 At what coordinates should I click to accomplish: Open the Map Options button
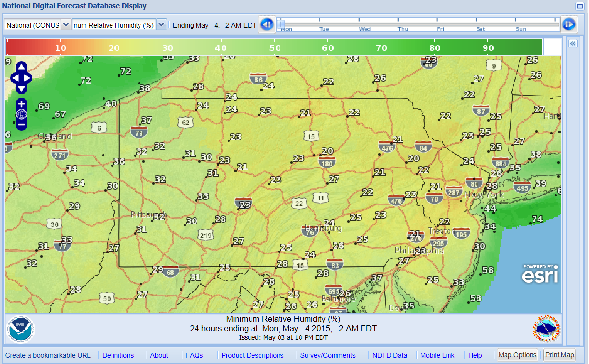point(517,355)
